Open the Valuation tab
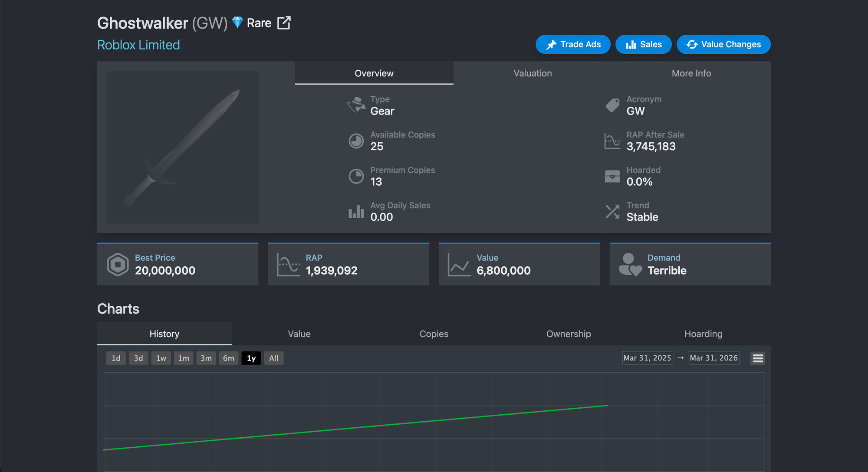868x472 pixels. pos(533,73)
